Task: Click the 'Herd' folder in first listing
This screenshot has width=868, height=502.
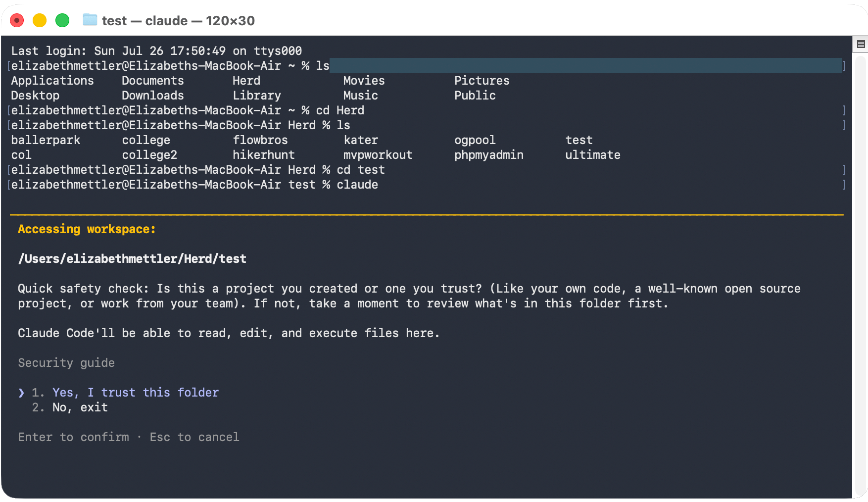Action: tap(246, 81)
